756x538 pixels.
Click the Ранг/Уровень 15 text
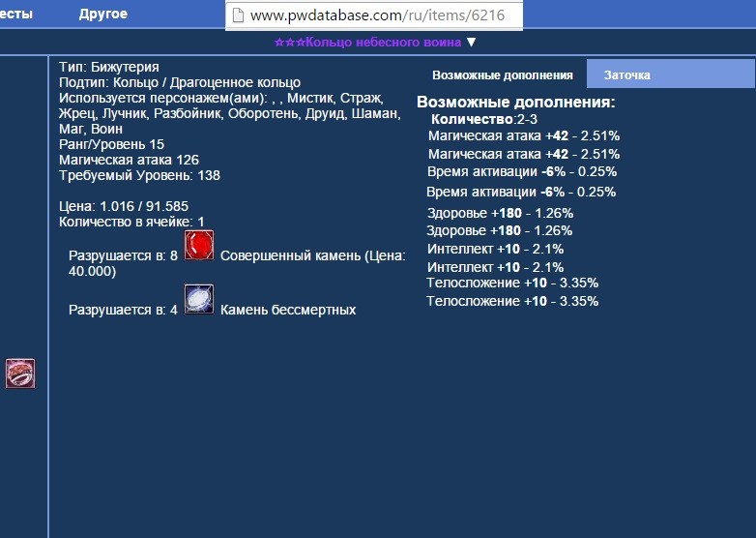(111, 144)
